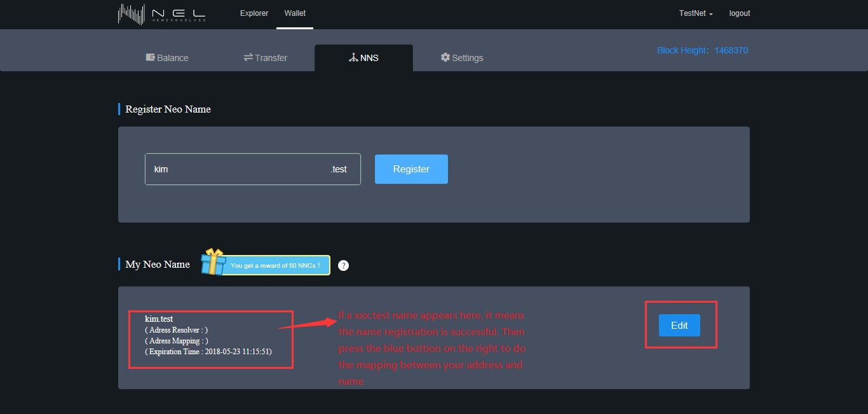Open the Explorer menu item

coord(254,13)
